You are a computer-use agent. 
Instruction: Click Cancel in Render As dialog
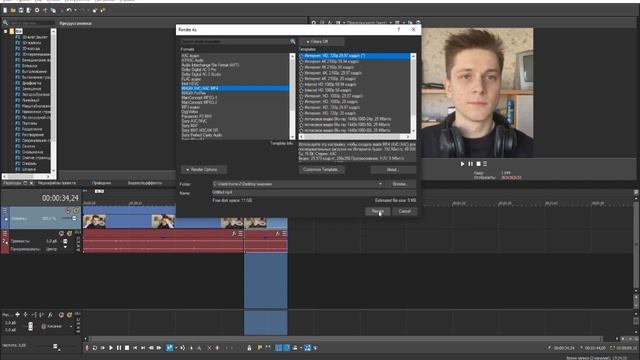coord(404,211)
